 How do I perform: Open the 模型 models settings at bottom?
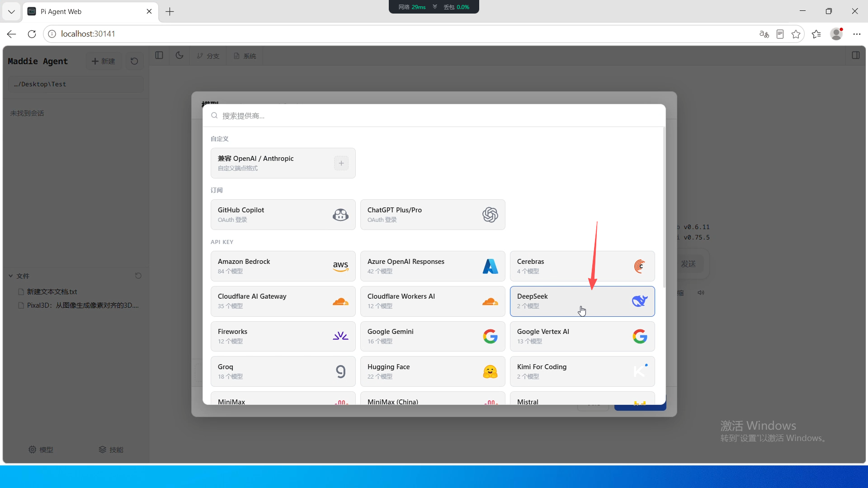pos(41,450)
